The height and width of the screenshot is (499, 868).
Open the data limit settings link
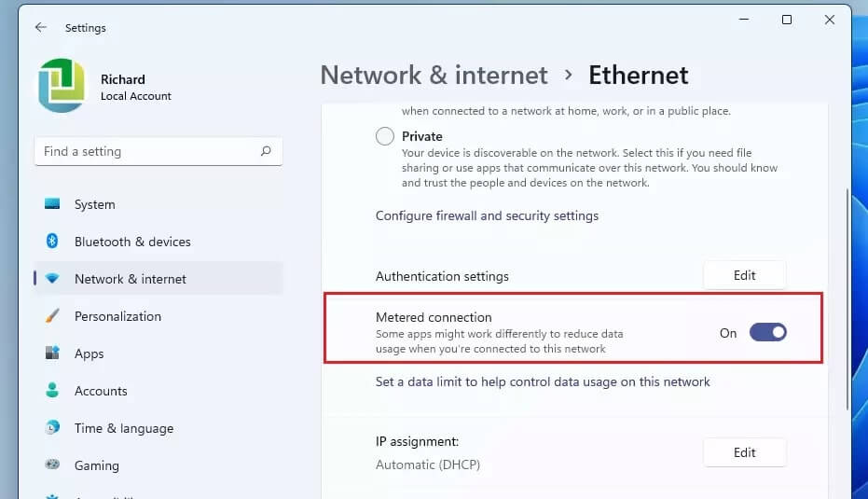tap(543, 381)
